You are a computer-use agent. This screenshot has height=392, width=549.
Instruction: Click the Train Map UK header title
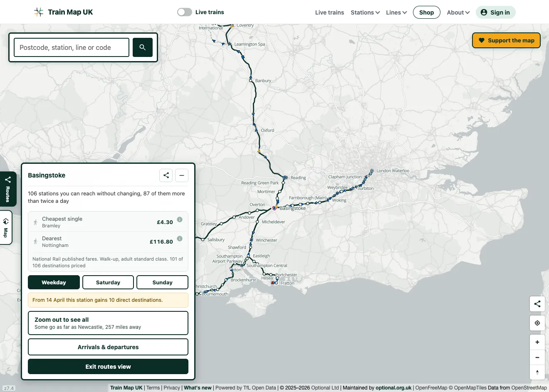click(x=70, y=12)
